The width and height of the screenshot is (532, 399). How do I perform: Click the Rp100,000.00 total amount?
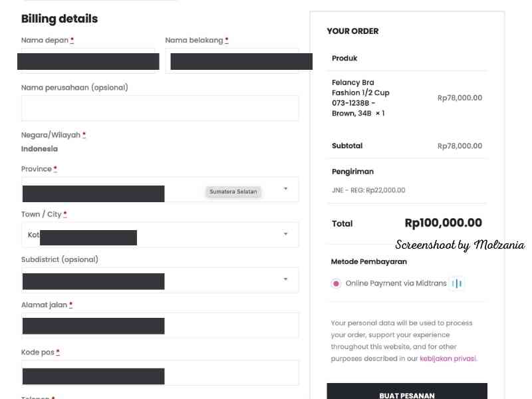click(x=443, y=223)
